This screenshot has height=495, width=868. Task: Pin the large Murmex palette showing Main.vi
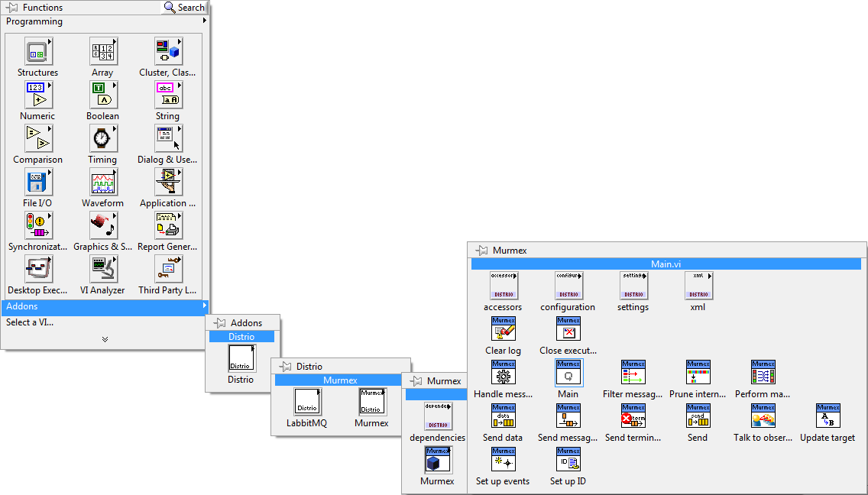481,251
